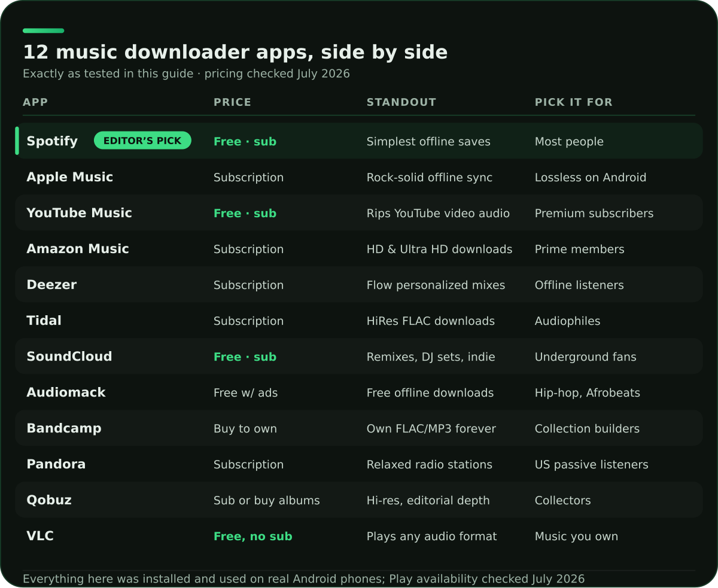The height and width of the screenshot is (588, 718).
Task: Click 'Most people' in Spotify row
Action: click(x=569, y=142)
